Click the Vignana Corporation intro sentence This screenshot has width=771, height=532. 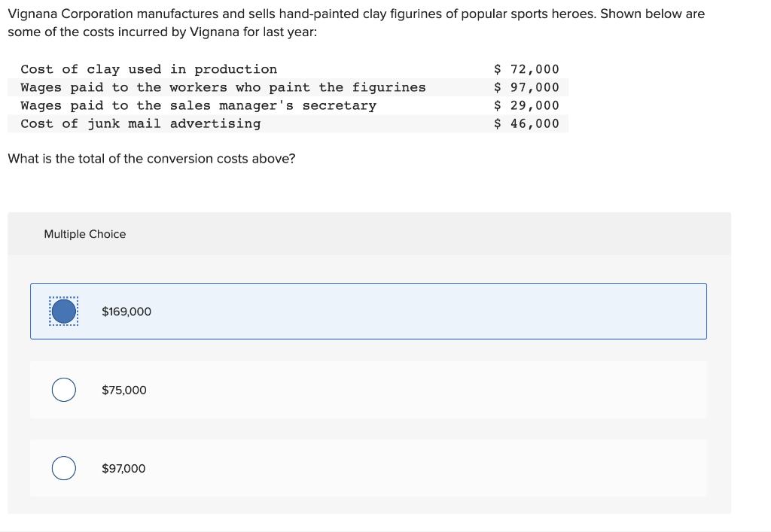click(x=356, y=14)
